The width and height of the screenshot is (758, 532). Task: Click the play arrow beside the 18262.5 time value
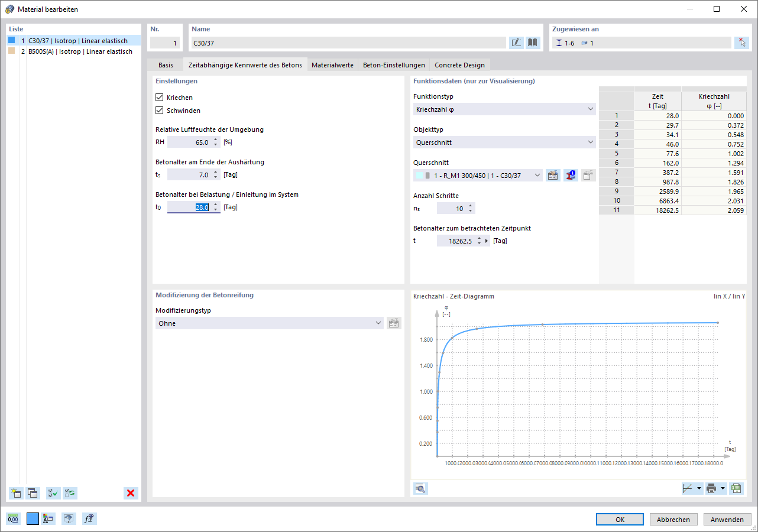[x=487, y=241]
